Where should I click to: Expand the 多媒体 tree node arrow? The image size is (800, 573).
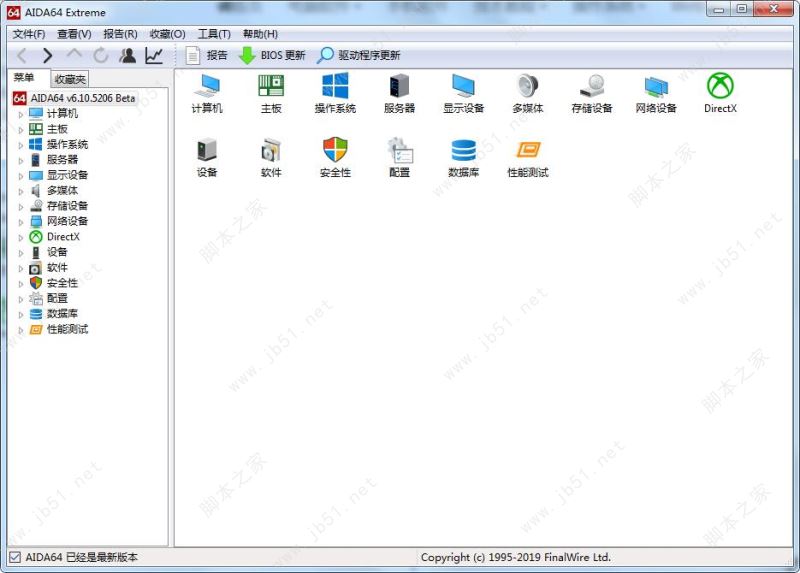tap(20, 191)
